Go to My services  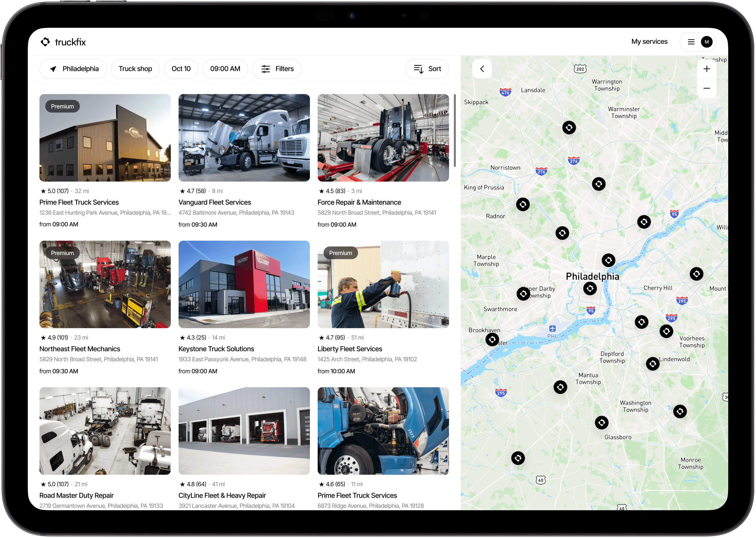click(649, 42)
